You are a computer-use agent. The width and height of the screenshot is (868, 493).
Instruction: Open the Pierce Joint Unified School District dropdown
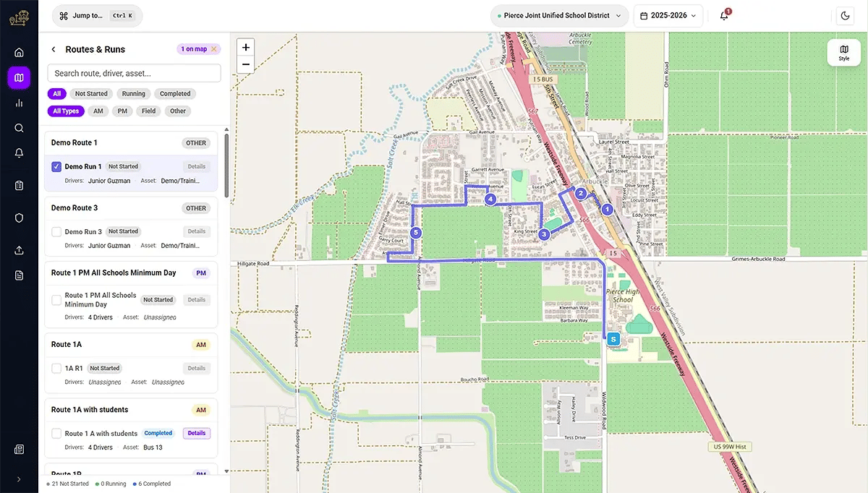559,16
